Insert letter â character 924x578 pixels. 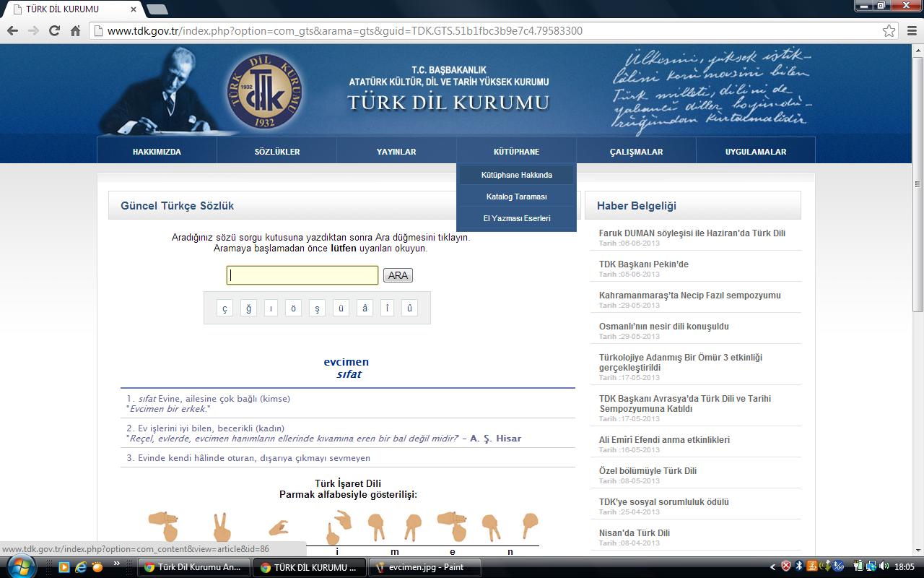365,309
